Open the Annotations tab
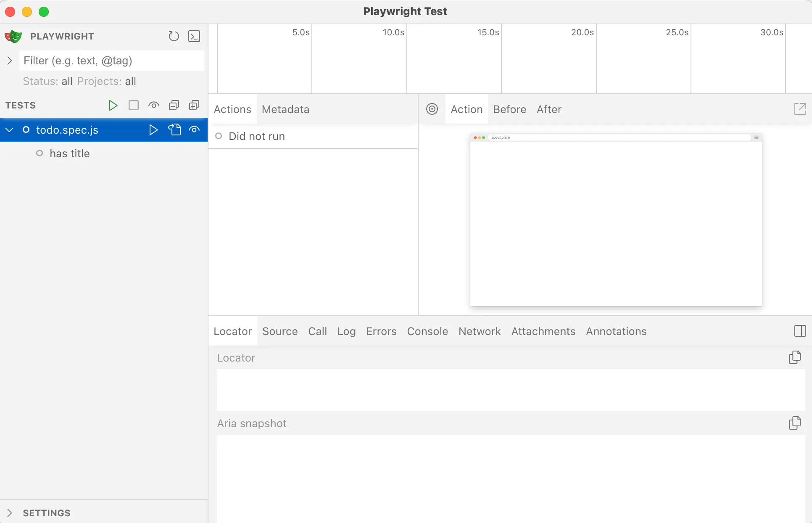 tap(616, 331)
